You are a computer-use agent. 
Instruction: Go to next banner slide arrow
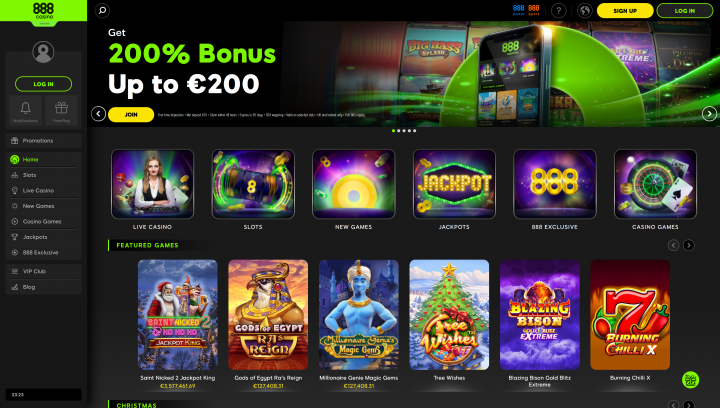(x=709, y=113)
